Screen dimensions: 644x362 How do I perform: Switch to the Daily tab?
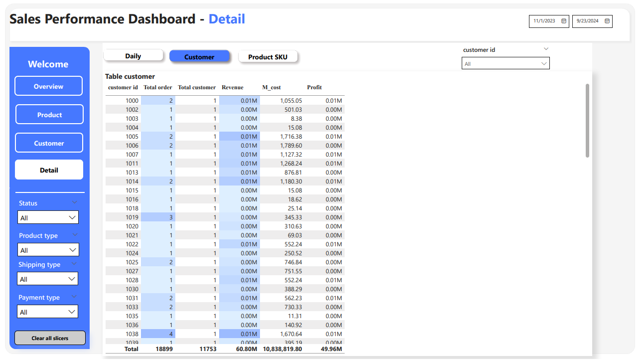[x=133, y=56]
